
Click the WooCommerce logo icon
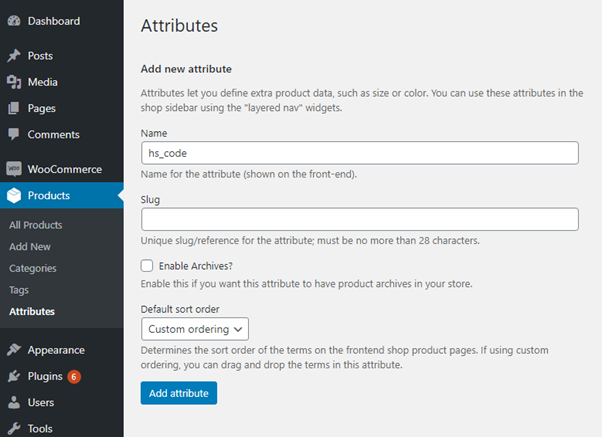(13, 169)
